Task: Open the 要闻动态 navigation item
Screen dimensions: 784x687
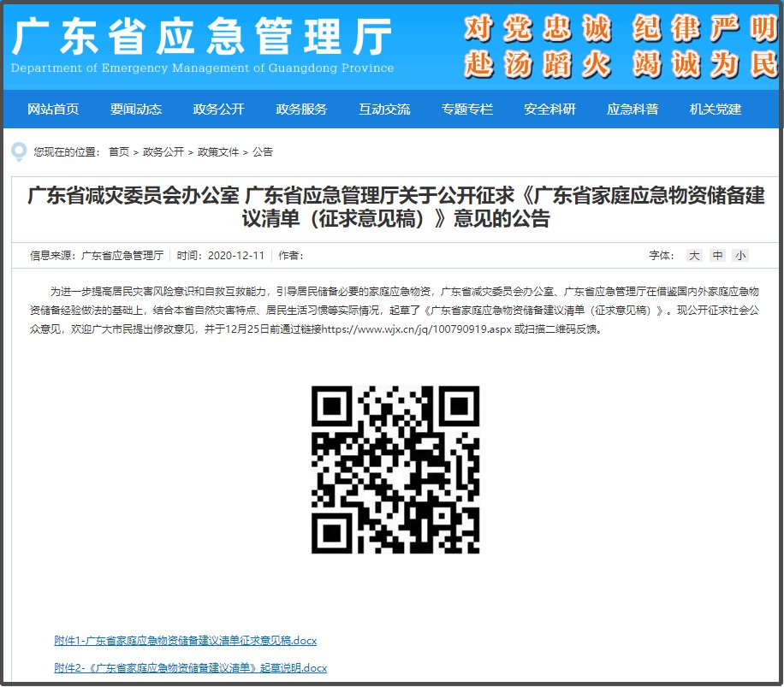Action: [x=135, y=109]
